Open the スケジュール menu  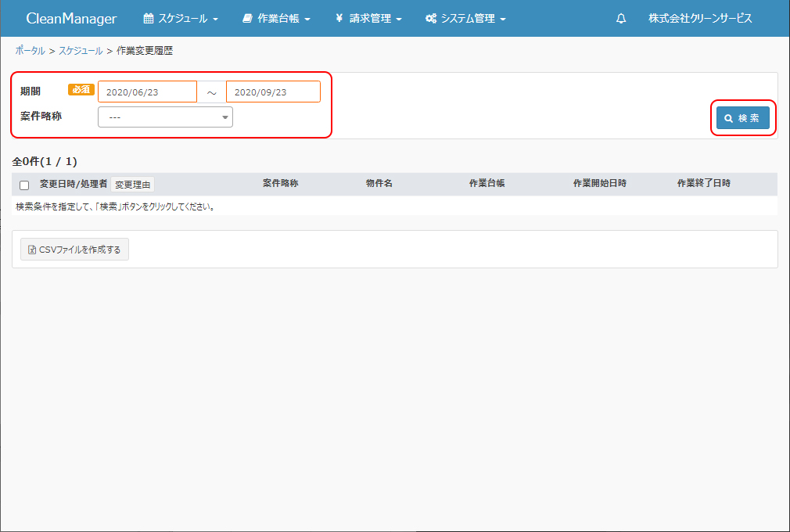coord(181,19)
